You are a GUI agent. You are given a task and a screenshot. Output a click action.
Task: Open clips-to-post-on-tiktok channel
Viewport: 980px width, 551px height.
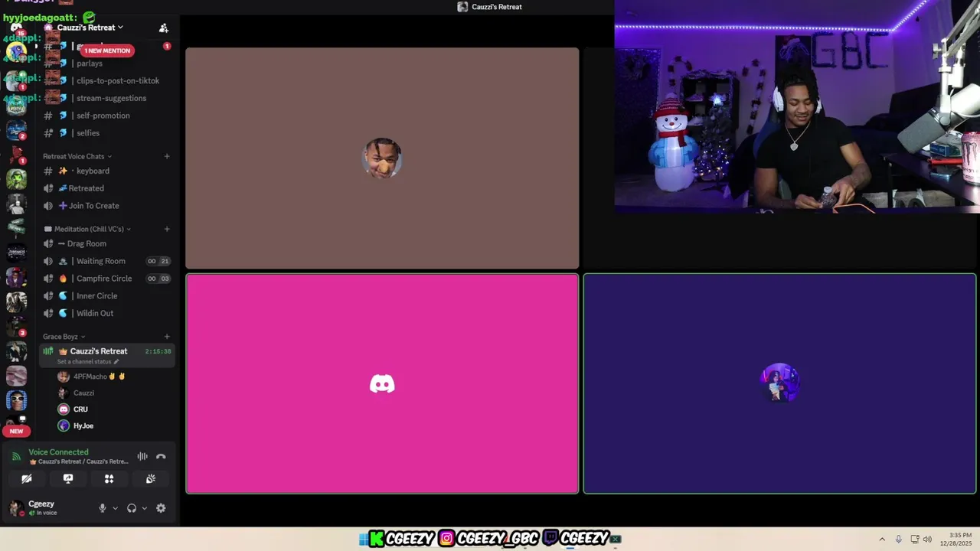point(107,80)
